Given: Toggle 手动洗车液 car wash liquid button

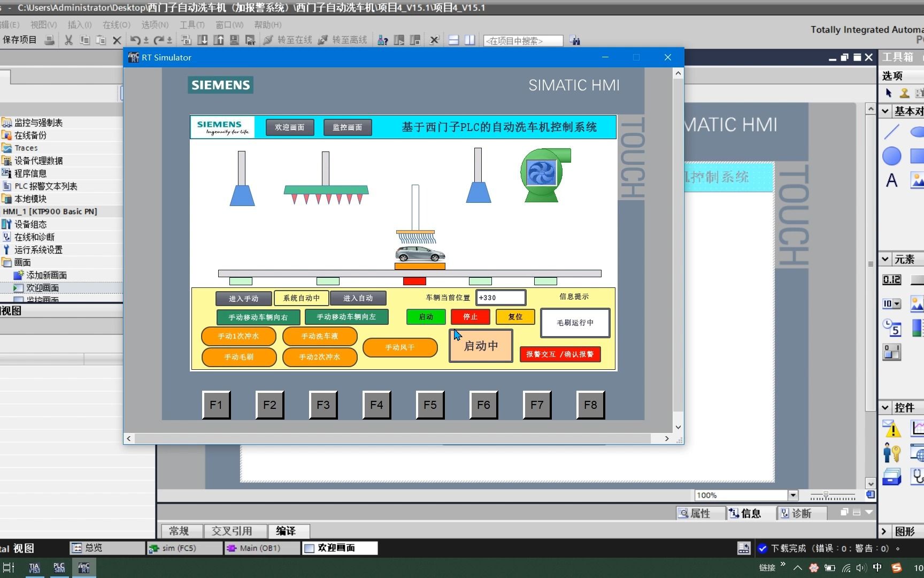Looking at the screenshot, I should (320, 336).
